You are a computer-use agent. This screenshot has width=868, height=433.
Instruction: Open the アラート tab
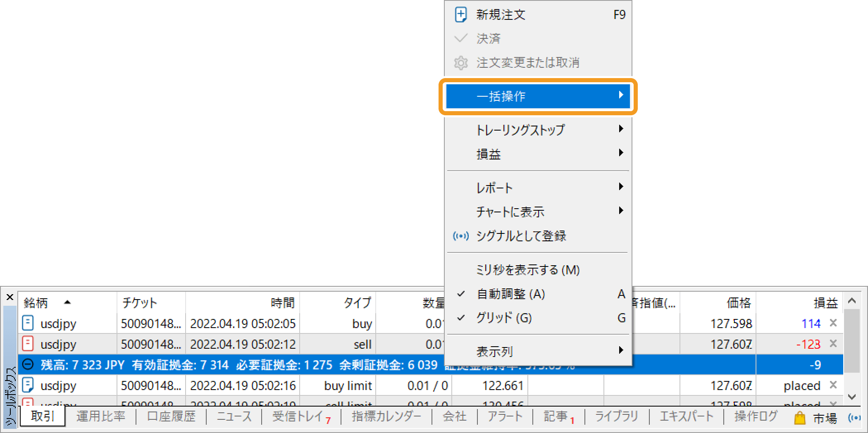tap(505, 416)
